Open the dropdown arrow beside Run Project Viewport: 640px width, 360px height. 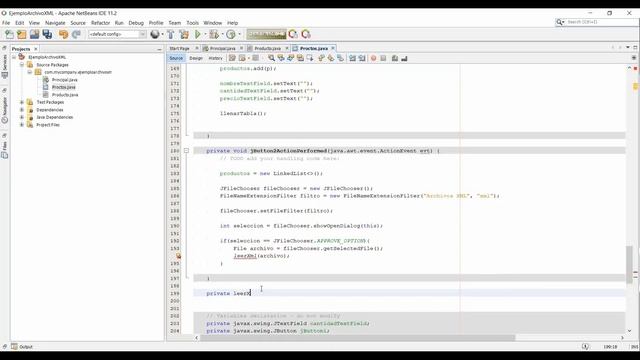pyautogui.click(x=205, y=34)
